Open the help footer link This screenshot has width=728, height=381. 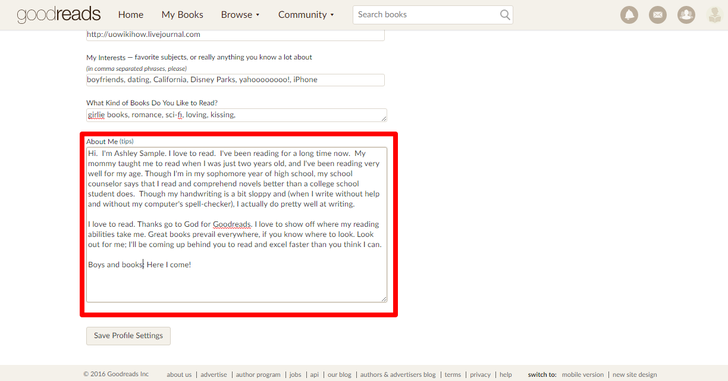coord(506,375)
